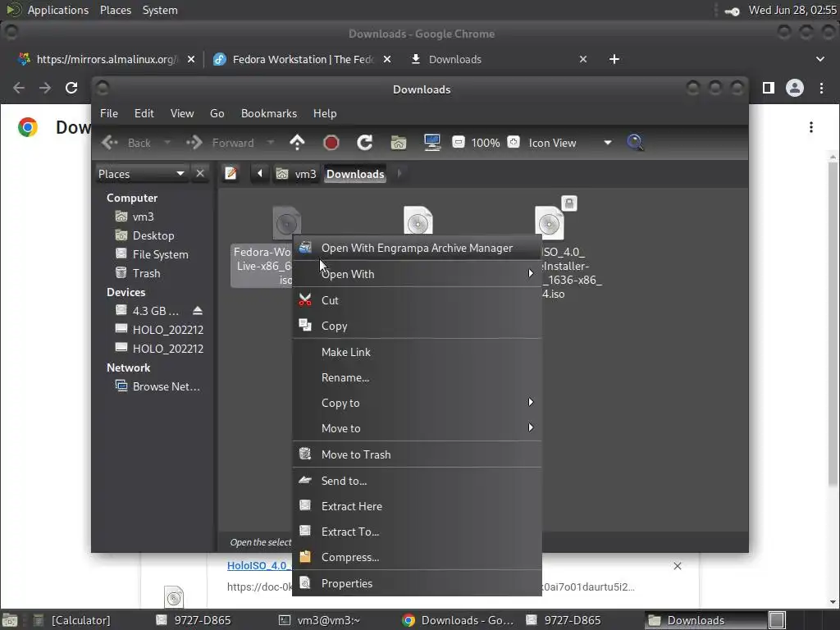The image size is (840, 630).
Task: Open the File menu
Action: click(x=109, y=113)
